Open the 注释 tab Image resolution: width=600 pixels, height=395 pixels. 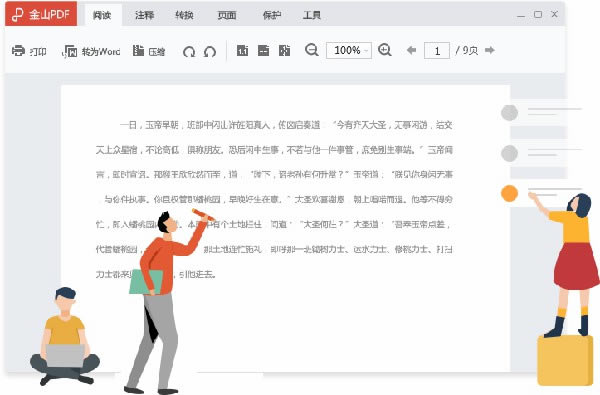[x=144, y=15]
